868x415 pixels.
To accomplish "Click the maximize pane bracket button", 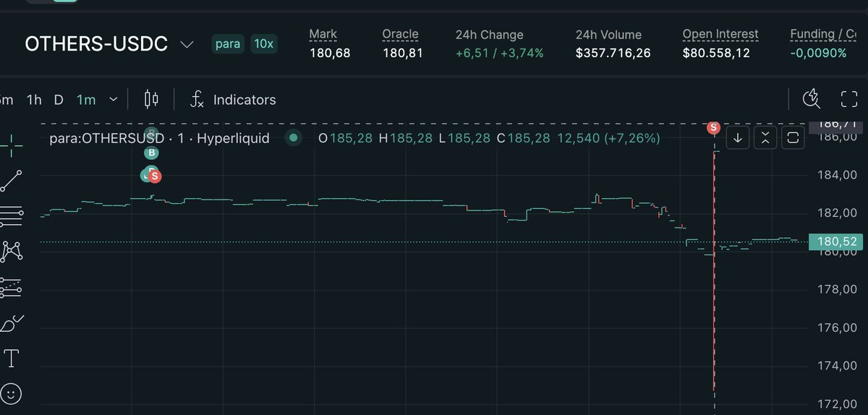I will (x=793, y=137).
